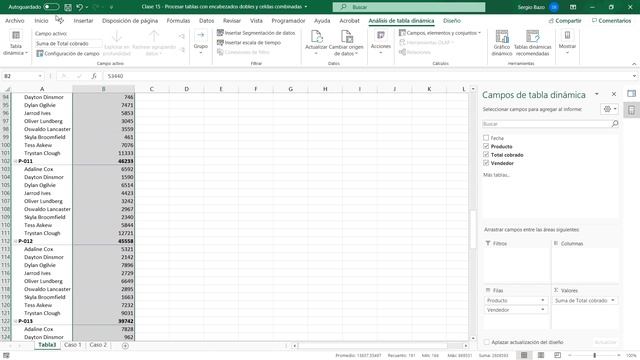This screenshot has height=360, width=640.
Task: Open the Producto row field dropdown
Action: pyautogui.click(x=542, y=300)
